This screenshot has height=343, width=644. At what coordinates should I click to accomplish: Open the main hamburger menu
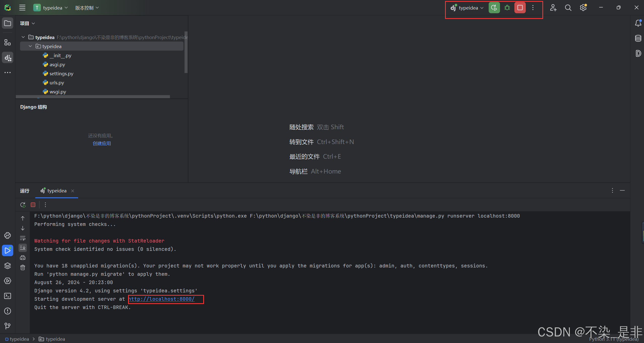click(22, 8)
